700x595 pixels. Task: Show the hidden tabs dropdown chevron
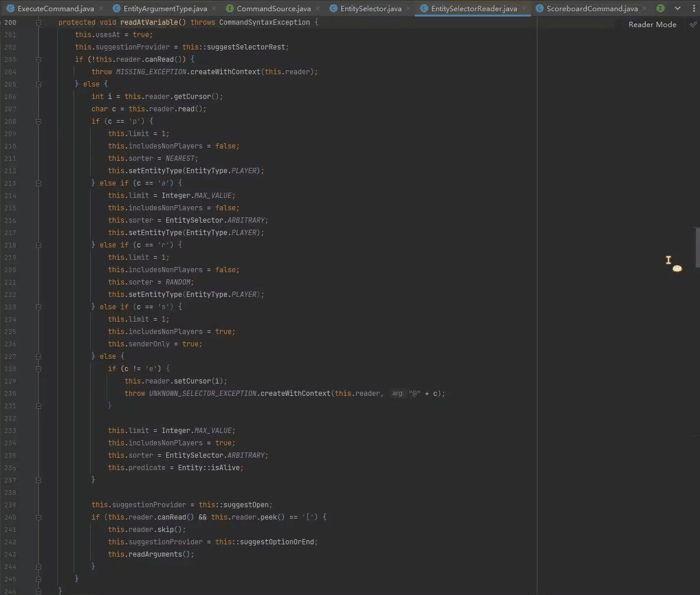pos(678,8)
